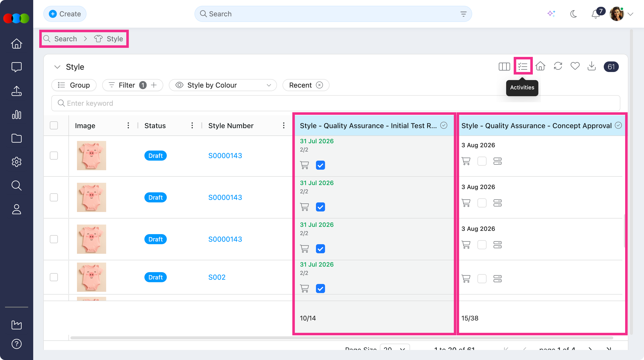
Task: Open the Home sidebar icon
Action: point(17,44)
